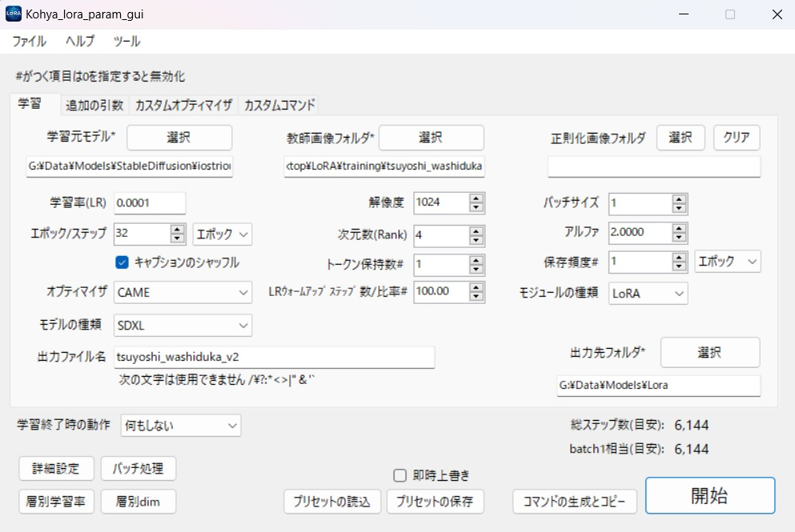Image resolution: width=795 pixels, height=532 pixels.
Task: Click the 層別dim button
Action: click(138, 502)
